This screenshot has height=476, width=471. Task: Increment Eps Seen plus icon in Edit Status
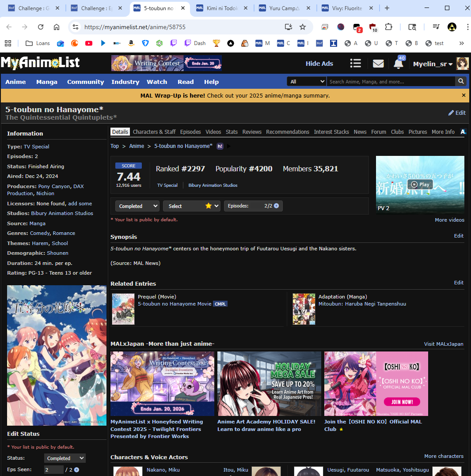(x=76, y=470)
